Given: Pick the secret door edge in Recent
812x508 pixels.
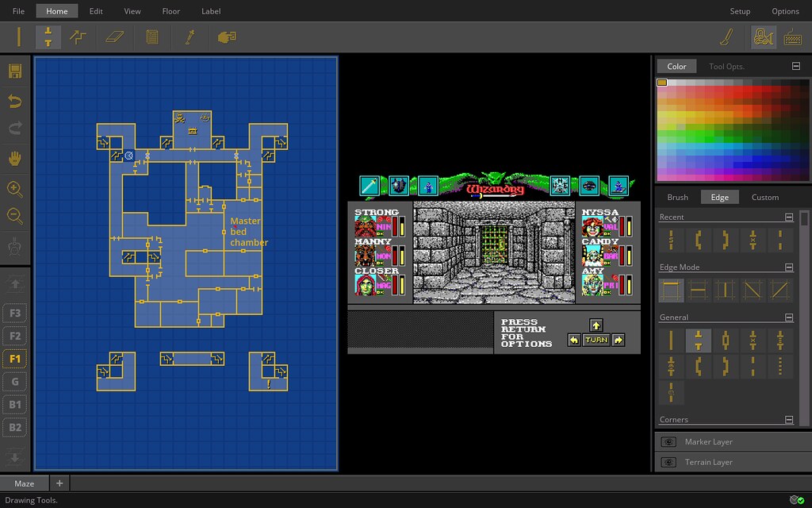Looking at the screenshot, I should [671, 240].
